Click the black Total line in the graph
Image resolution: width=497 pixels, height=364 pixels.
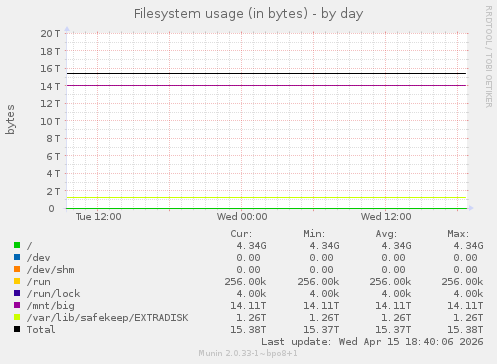pyautogui.click(x=266, y=73)
